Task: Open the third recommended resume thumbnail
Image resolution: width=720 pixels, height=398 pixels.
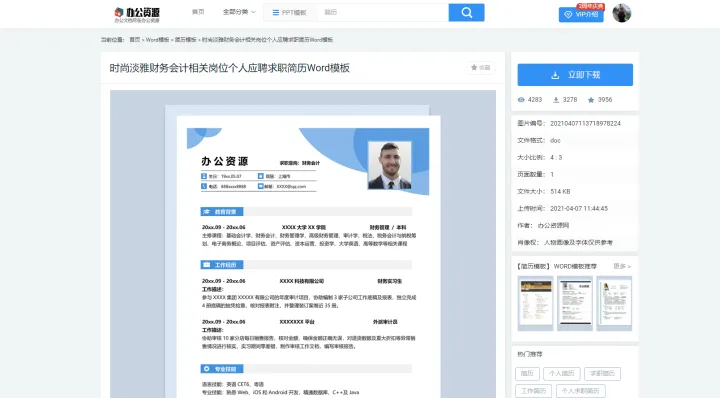Action: click(x=614, y=303)
